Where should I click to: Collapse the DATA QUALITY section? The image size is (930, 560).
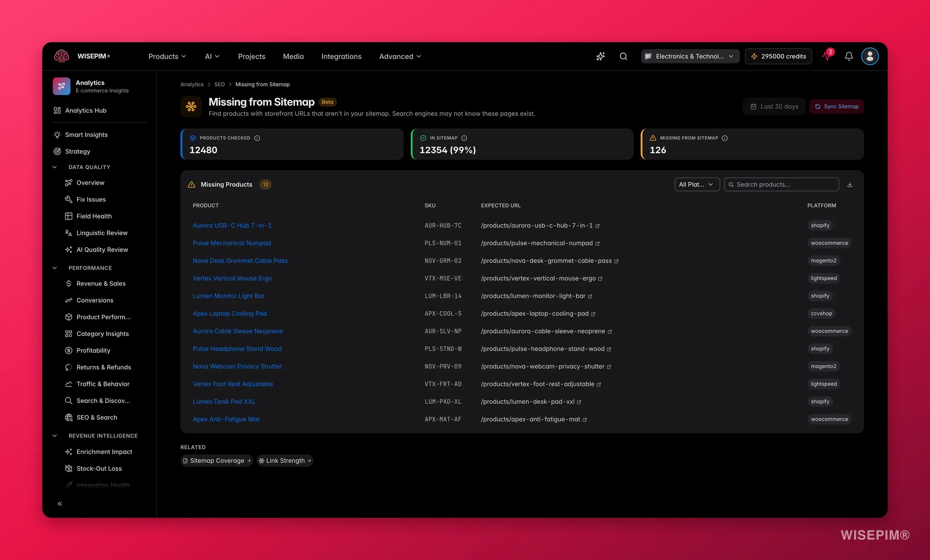click(55, 167)
